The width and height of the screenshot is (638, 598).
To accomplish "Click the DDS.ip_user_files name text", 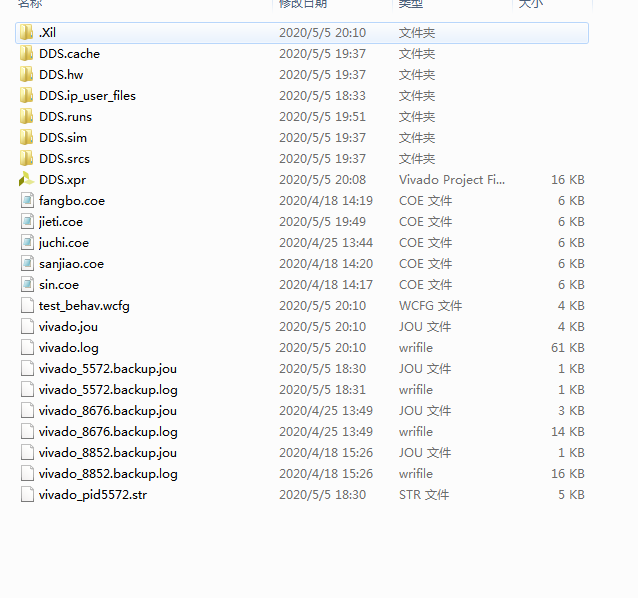I will pyautogui.click(x=87, y=96).
